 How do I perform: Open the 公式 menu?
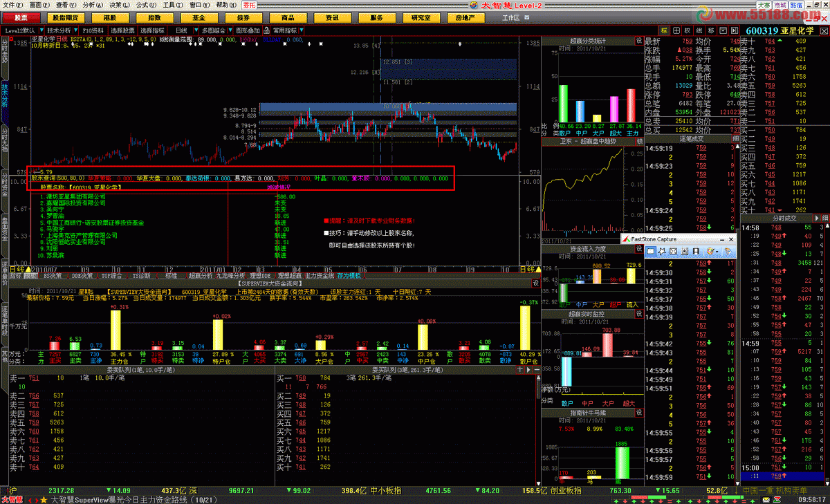click(147, 4)
